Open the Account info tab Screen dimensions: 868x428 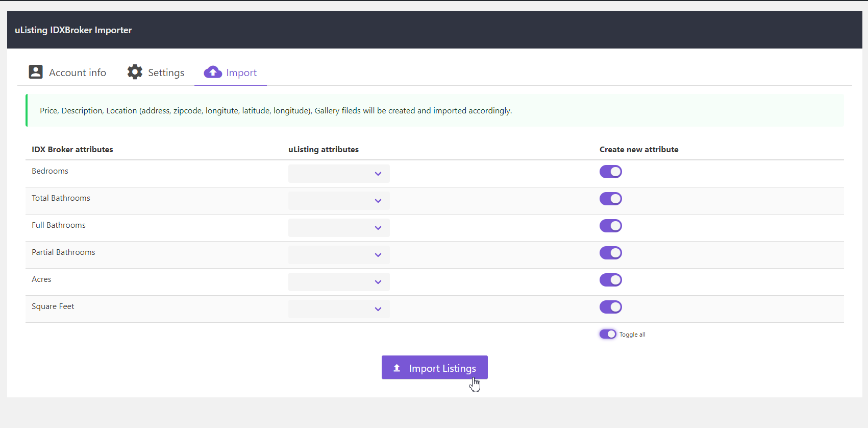click(x=77, y=73)
